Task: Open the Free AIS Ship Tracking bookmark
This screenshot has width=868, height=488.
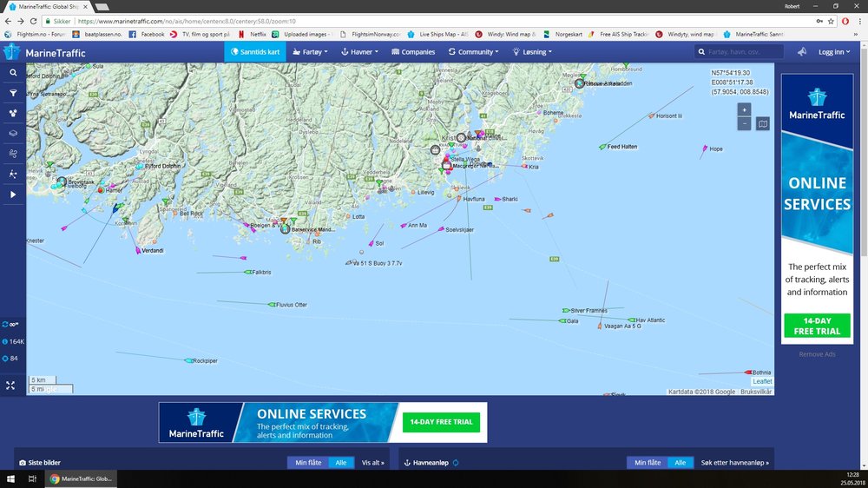Action: click(x=618, y=35)
